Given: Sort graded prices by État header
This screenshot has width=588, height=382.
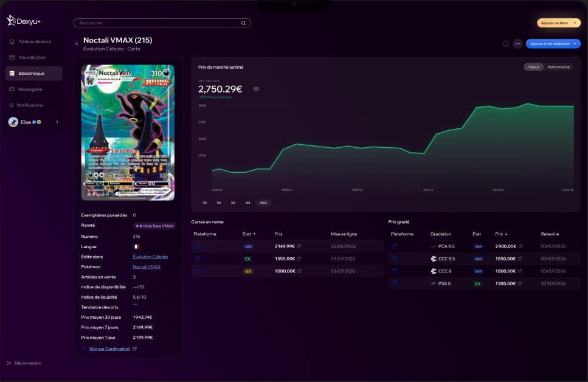Looking at the screenshot, I should (477, 234).
